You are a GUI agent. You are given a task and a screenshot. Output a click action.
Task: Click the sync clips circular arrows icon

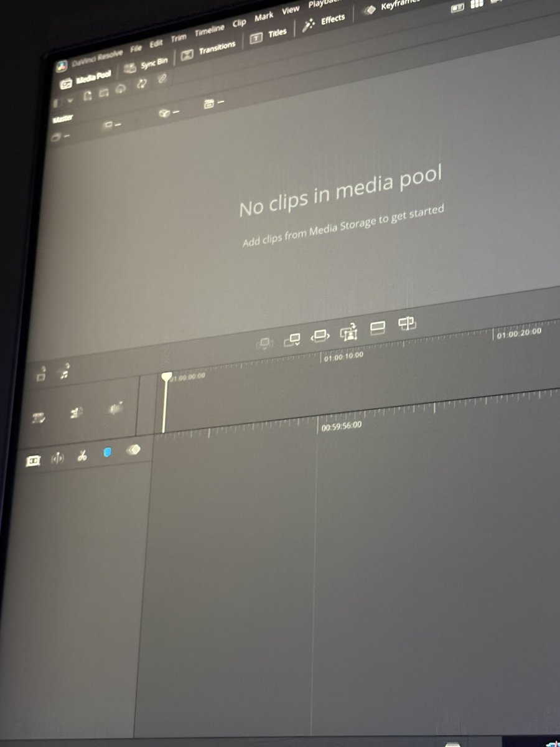(142, 83)
